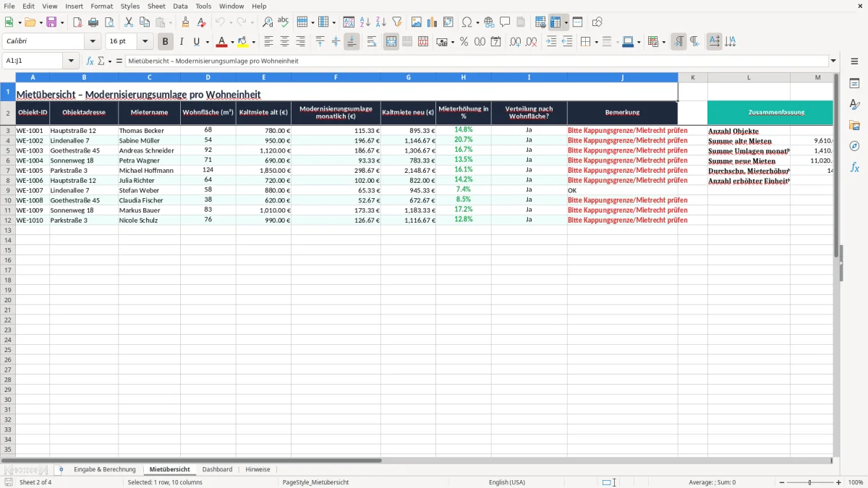868x488 pixels.
Task: Run the spelling check
Action: point(284,22)
